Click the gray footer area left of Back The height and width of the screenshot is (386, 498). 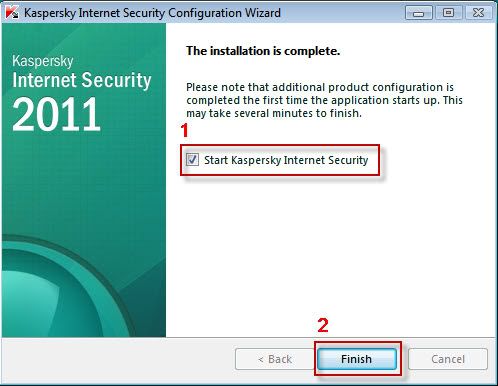tap(118, 359)
